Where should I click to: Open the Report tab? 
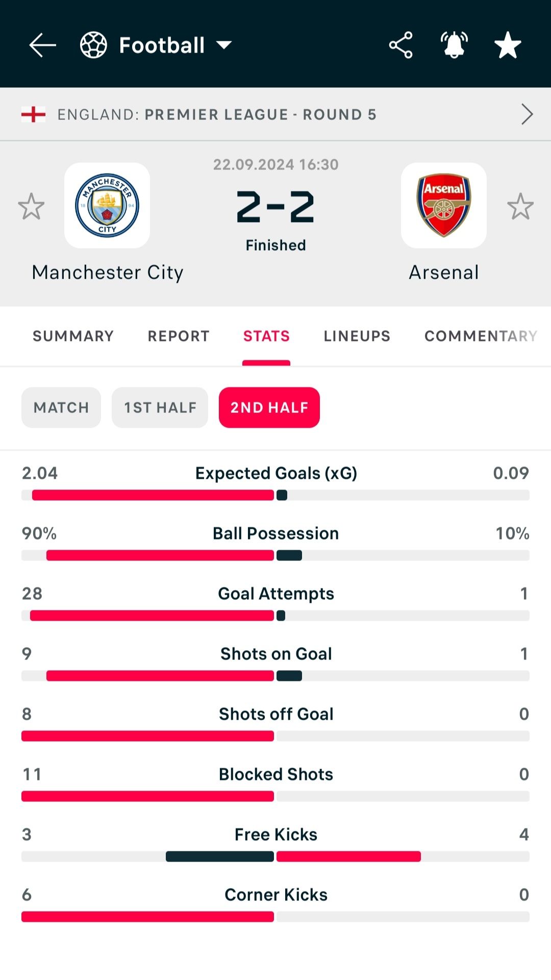coord(179,336)
